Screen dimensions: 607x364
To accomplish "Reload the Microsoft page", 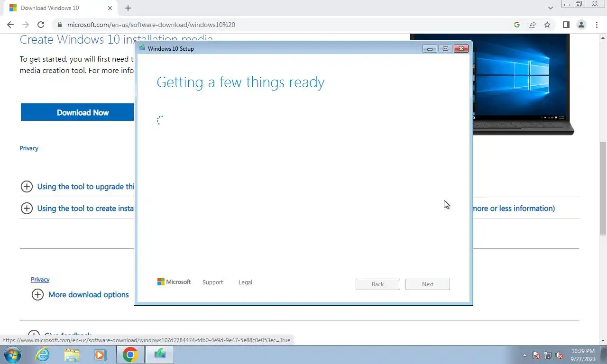I will (41, 25).
